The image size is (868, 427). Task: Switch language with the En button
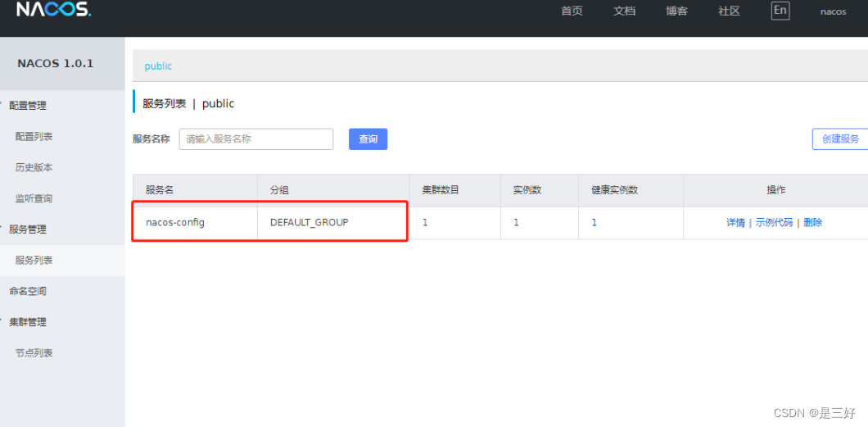tap(780, 11)
